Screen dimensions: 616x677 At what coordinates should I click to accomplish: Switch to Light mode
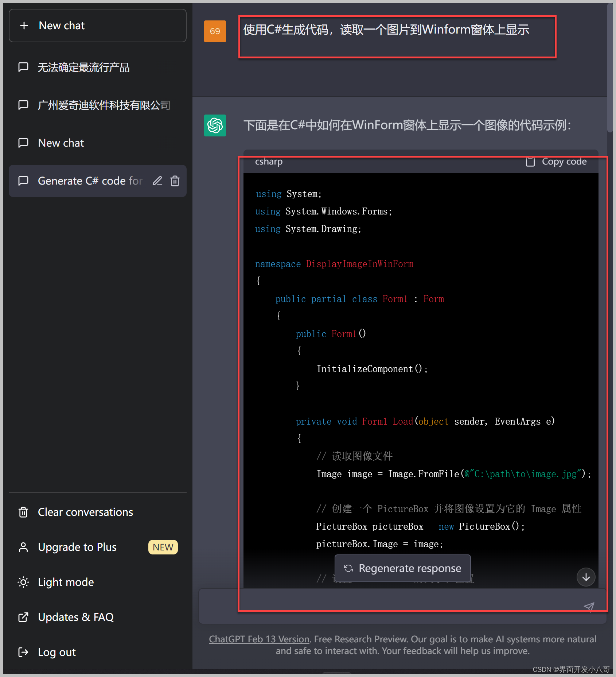(66, 582)
